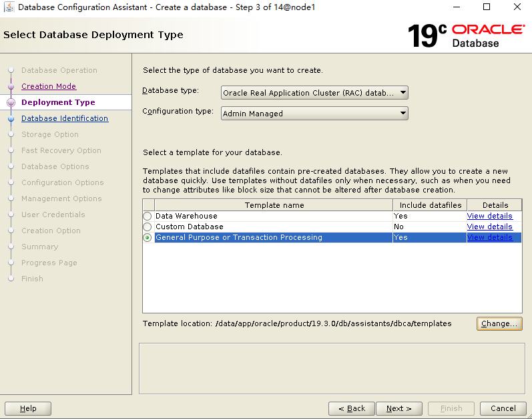Click the Java icon in title bar

[x=9, y=7]
